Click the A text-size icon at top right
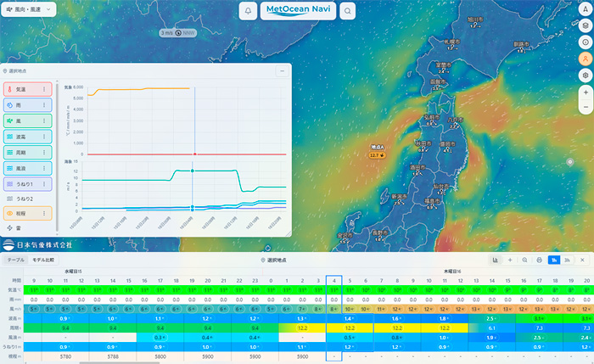The height and width of the screenshot is (364, 594). pos(586,9)
